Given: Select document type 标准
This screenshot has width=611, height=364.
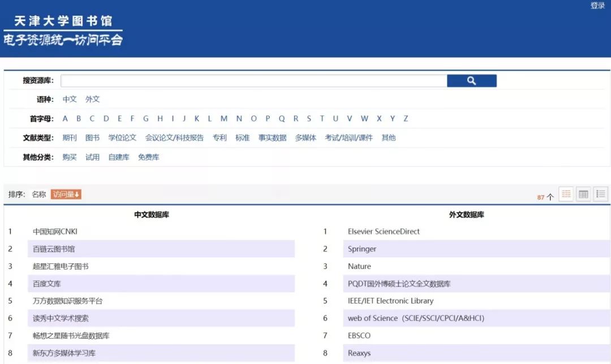Looking at the screenshot, I should 242,138.
